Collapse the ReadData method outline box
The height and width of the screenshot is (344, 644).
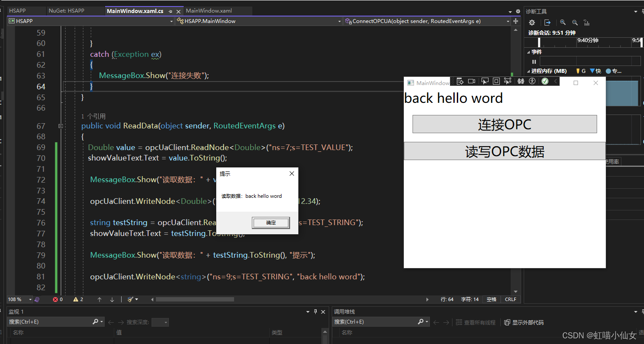pos(61,126)
